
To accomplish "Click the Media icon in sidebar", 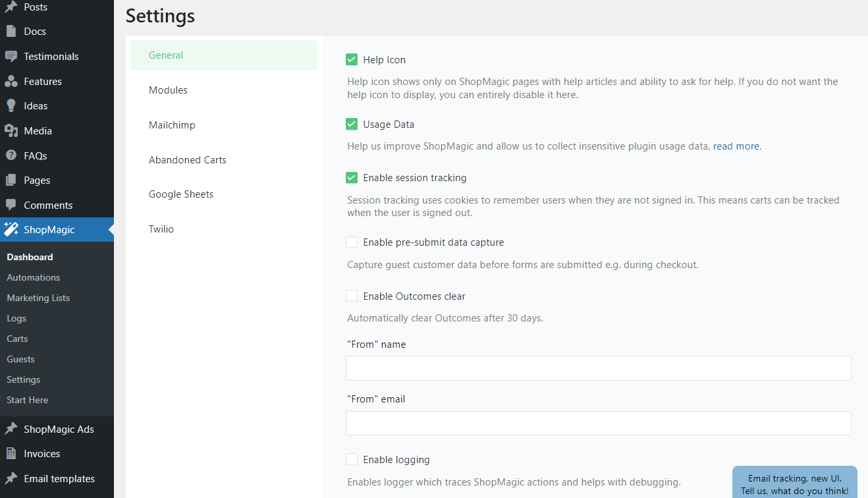I will 11,130.
